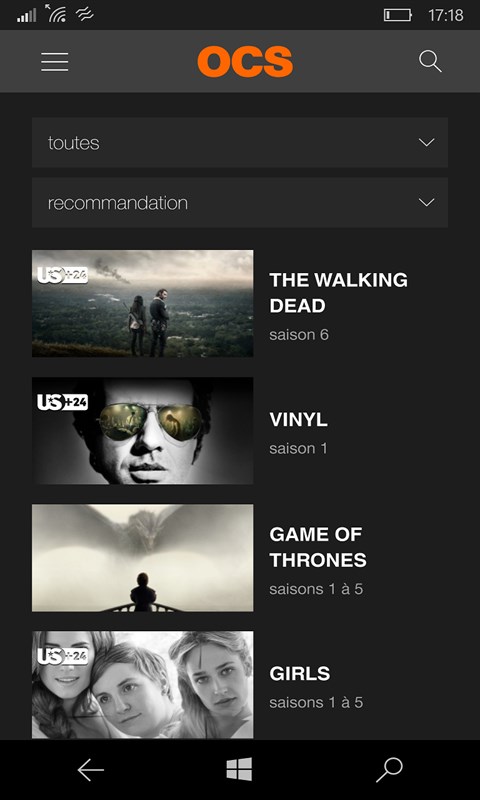
Task: Click the 'GIRLS' title text
Action: (299, 673)
